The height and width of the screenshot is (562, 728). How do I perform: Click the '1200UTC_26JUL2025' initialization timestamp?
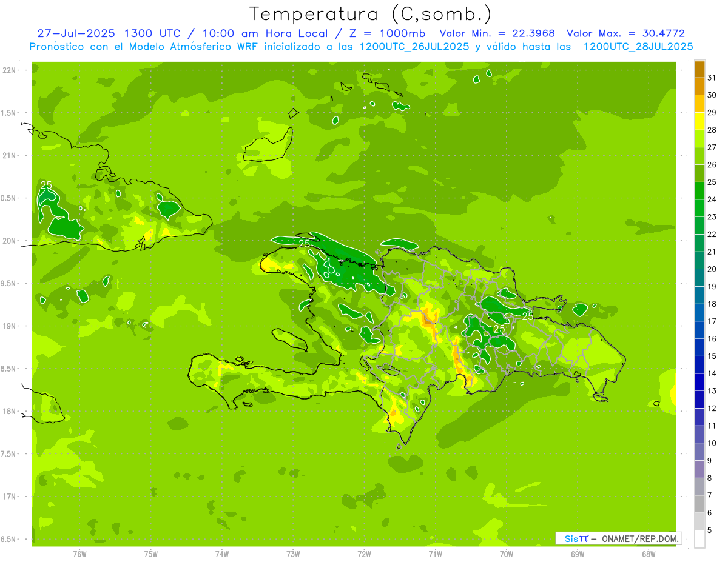pyautogui.click(x=414, y=46)
